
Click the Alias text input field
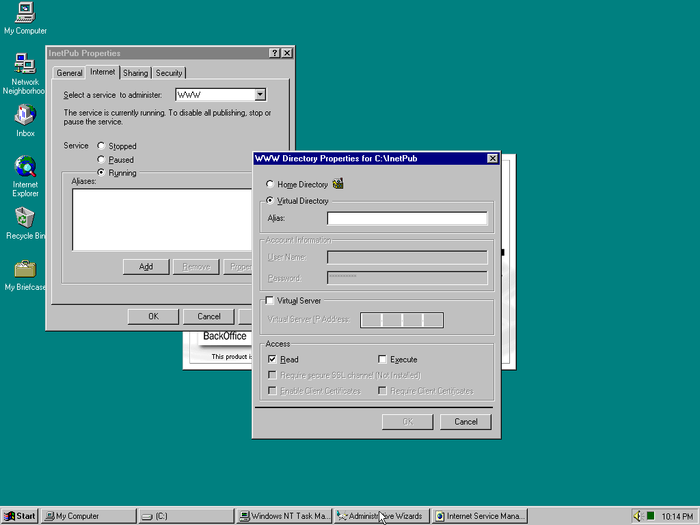407,218
